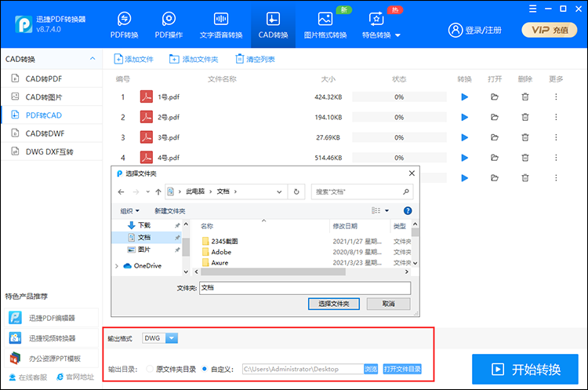Start conversion of 4号.pdf with play icon
This screenshot has width=588, height=390.
click(464, 158)
